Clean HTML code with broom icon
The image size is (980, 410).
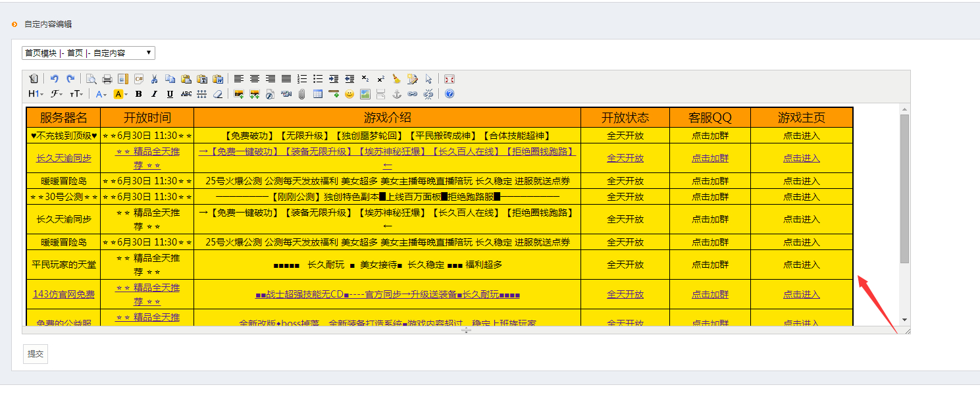(x=397, y=78)
